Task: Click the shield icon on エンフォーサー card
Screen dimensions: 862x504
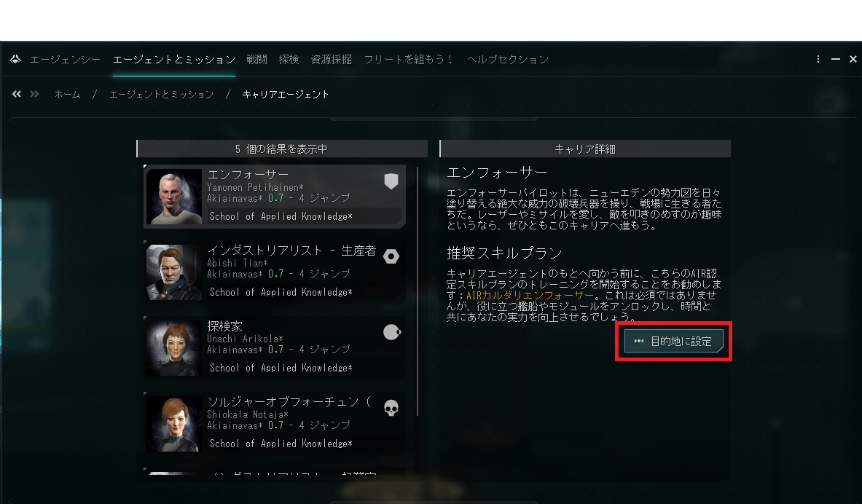Action: pos(391,181)
